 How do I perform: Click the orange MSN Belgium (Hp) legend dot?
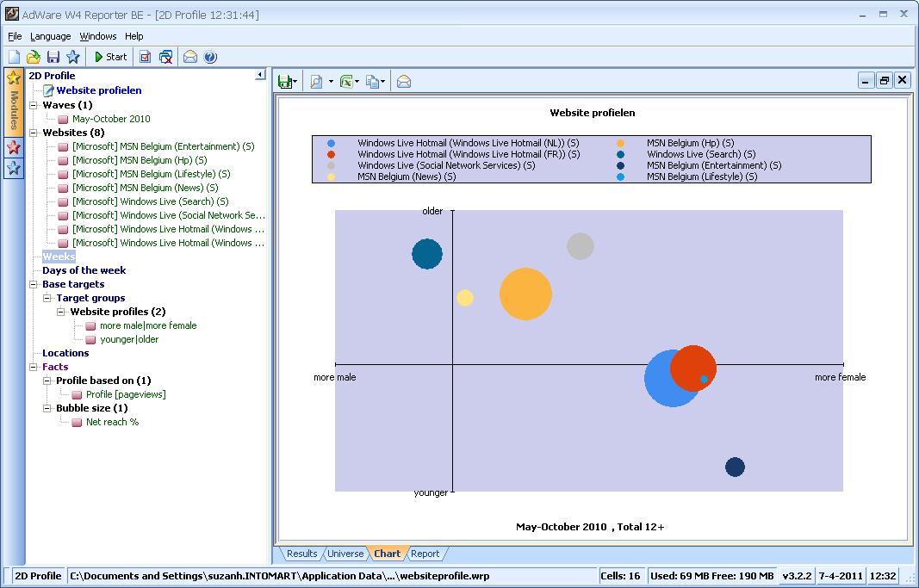pyautogui.click(x=620, y=143)
